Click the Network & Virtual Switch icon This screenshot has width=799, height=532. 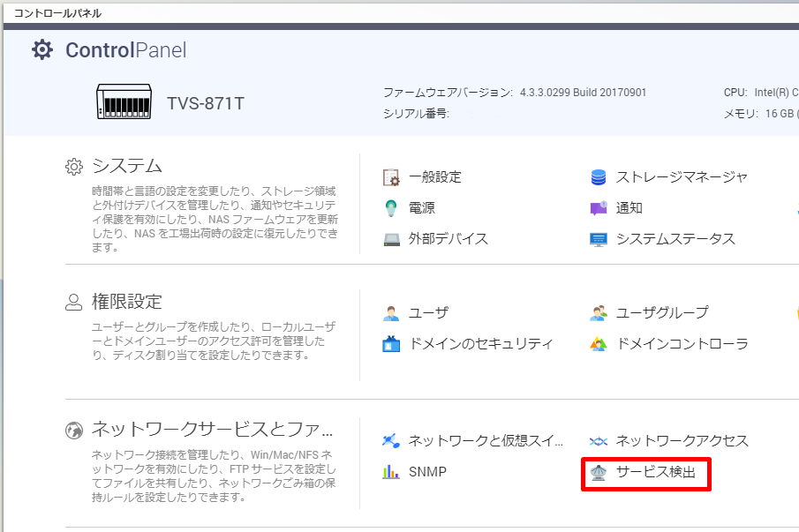click(392, 440)
